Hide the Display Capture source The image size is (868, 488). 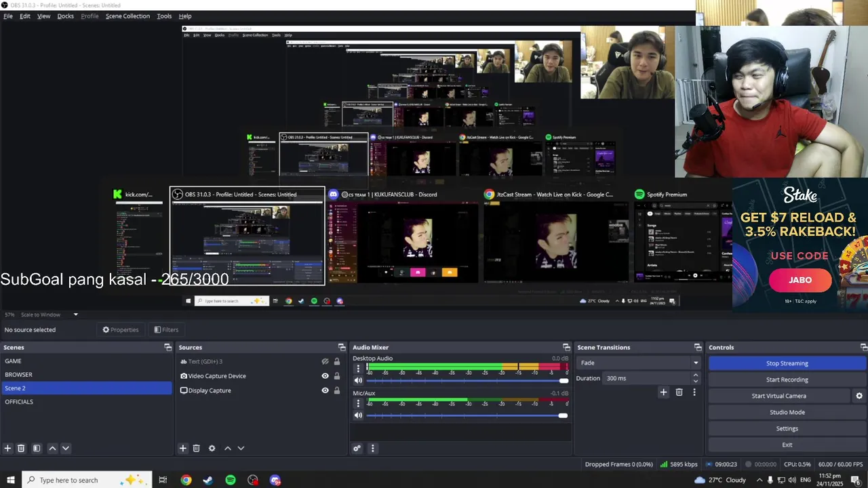click(x=325, y=390)
